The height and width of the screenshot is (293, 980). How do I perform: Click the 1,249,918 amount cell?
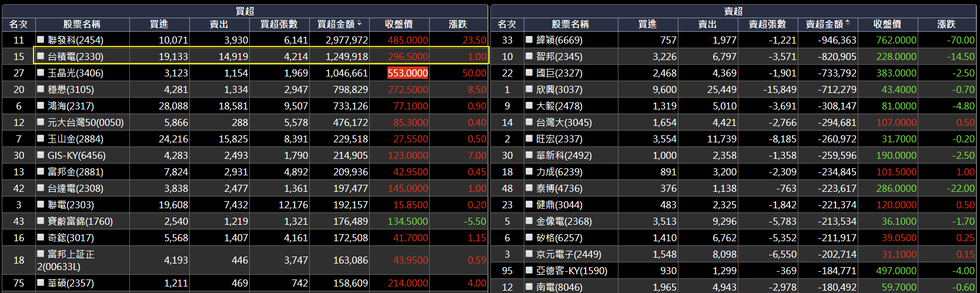tap(347, 56)
